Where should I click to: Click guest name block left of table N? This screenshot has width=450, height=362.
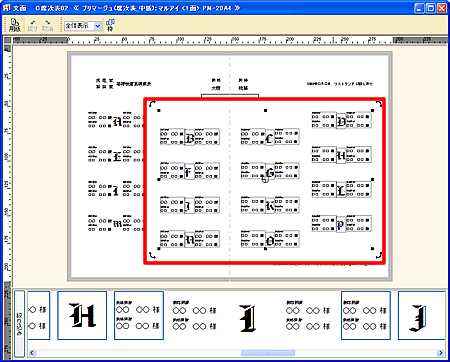[172, 239]
